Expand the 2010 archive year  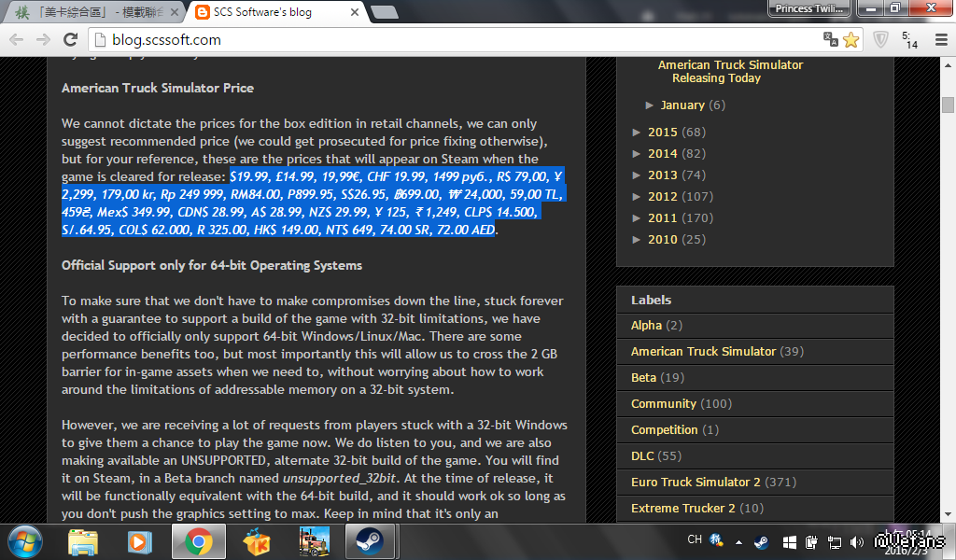click(638, 240)
